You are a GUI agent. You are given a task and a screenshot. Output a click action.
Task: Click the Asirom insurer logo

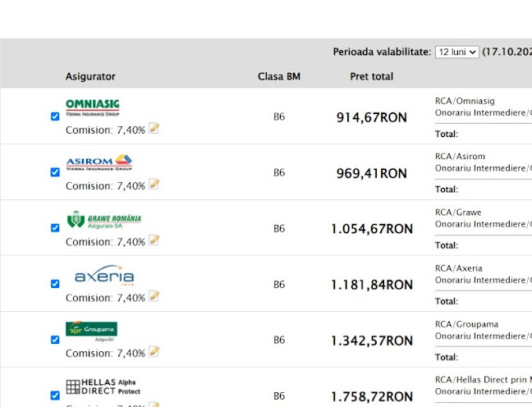tap(99, 162)
